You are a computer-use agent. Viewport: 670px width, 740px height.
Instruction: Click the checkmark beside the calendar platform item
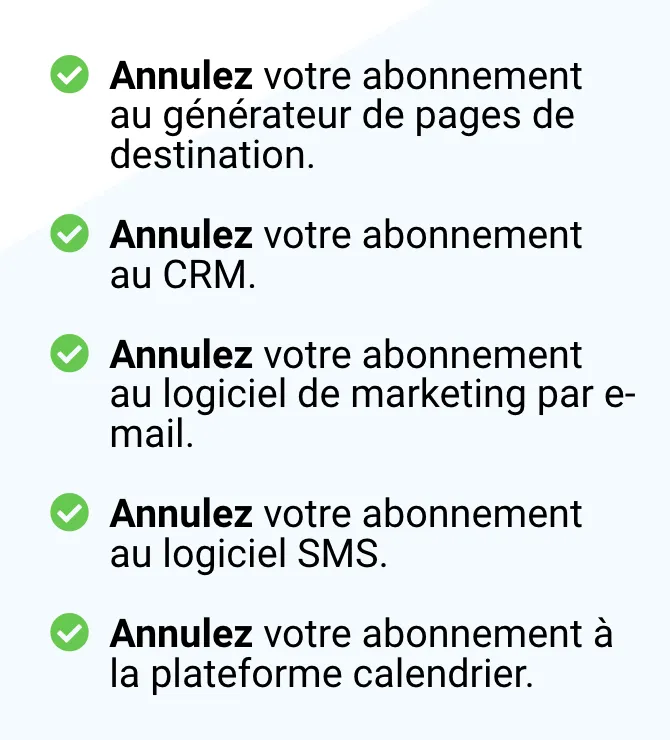click(69, 632)
